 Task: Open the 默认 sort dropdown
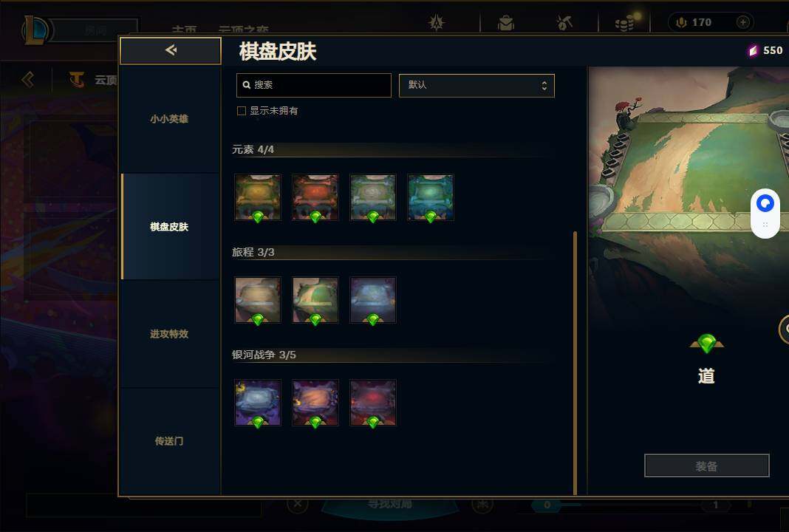(477, 86)
